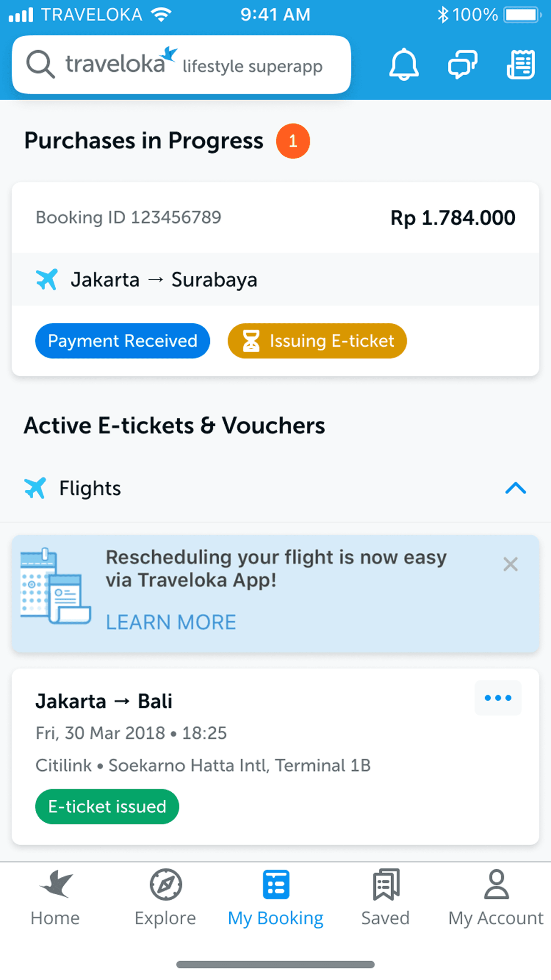Dismiss the rescheduling banner
The width and height of the screenshot is (551, 980).
click(x=510, y=564)
